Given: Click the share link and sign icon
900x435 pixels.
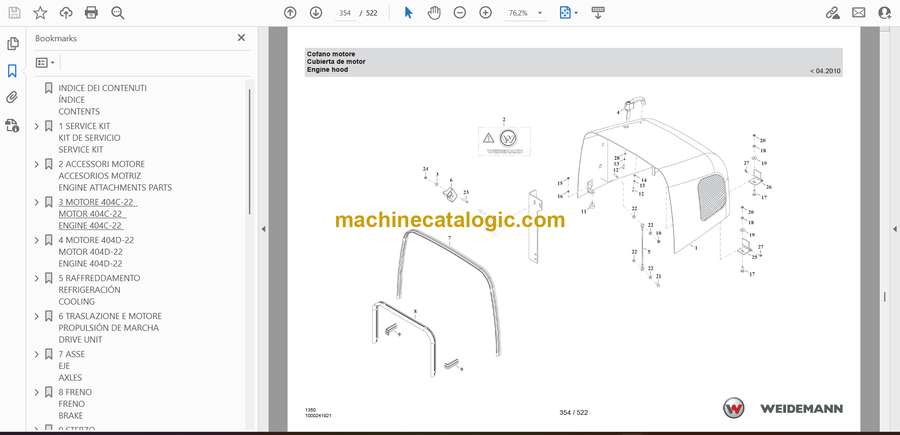Looking at the screenshot, I should point(833,13).
